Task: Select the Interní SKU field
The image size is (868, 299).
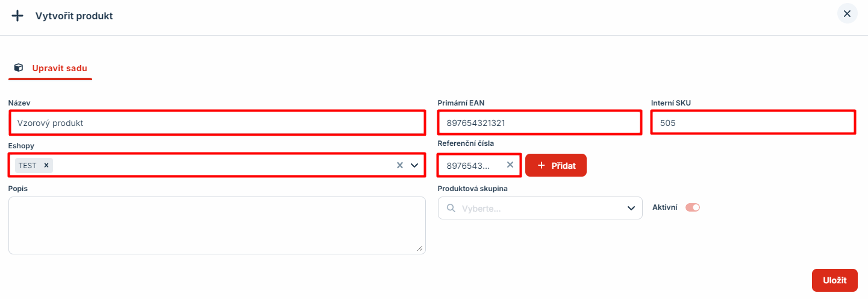Action: point(753,122)
